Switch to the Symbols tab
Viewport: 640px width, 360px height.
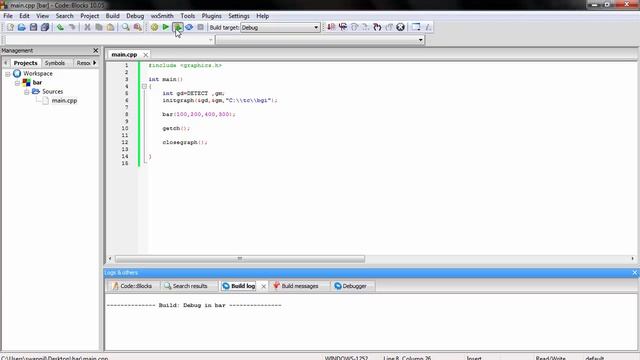pos(55,63)
